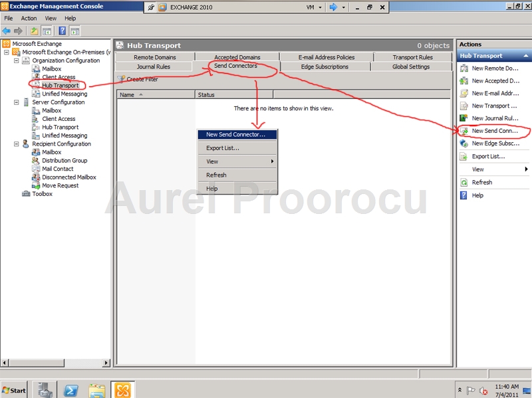Switch to the Edge Subscriptions tab
The width and height of the screenshot is (532, 398).
coord(325,67)
